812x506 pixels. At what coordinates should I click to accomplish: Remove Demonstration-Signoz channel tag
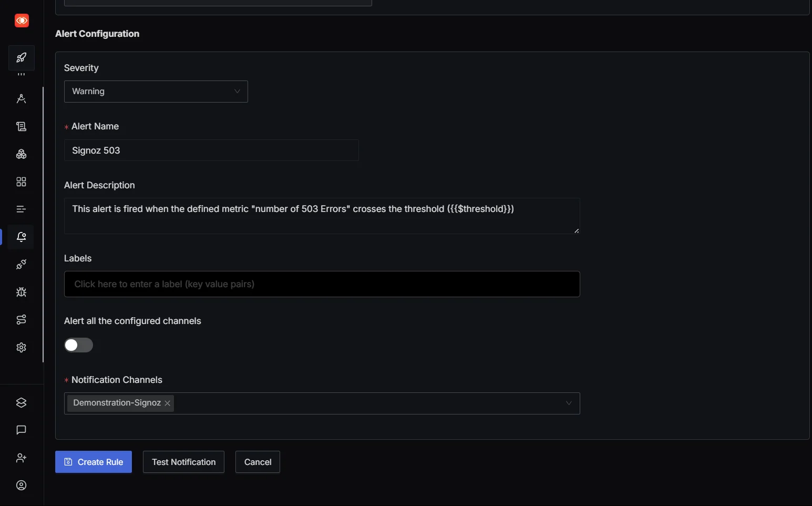[167, 403]
